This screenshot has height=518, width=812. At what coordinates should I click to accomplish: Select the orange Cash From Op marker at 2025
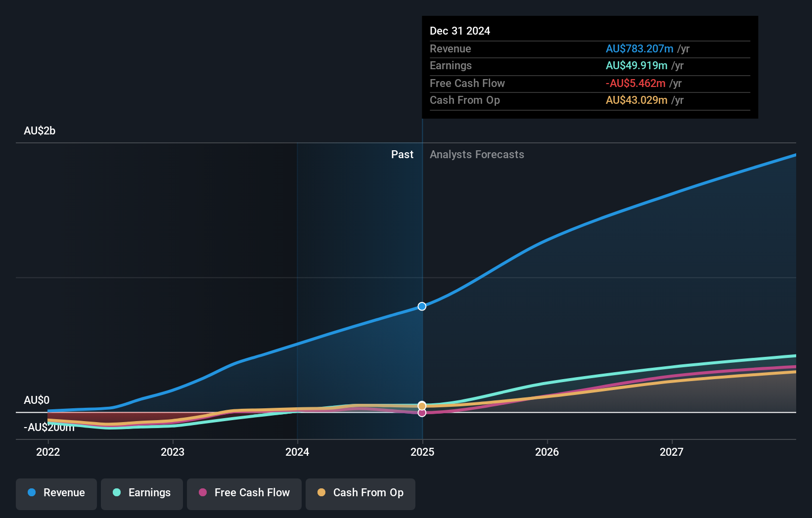422,406
